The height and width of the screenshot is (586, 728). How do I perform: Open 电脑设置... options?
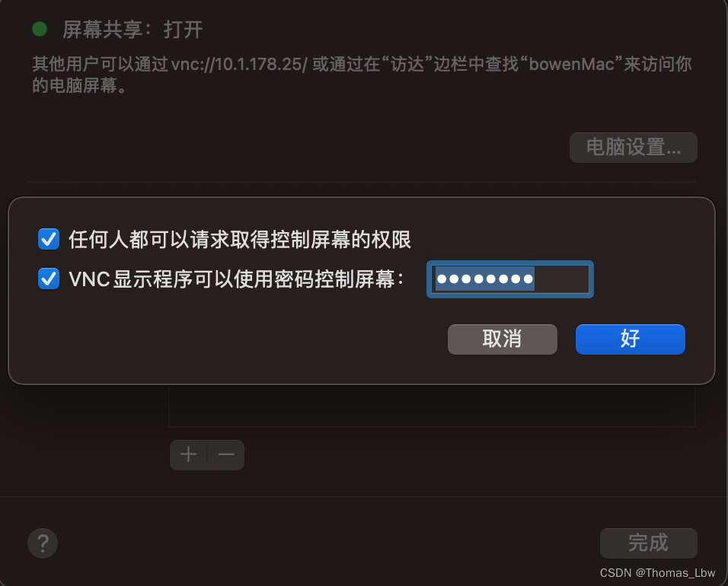pyautogui.click(x=634, y=148)
